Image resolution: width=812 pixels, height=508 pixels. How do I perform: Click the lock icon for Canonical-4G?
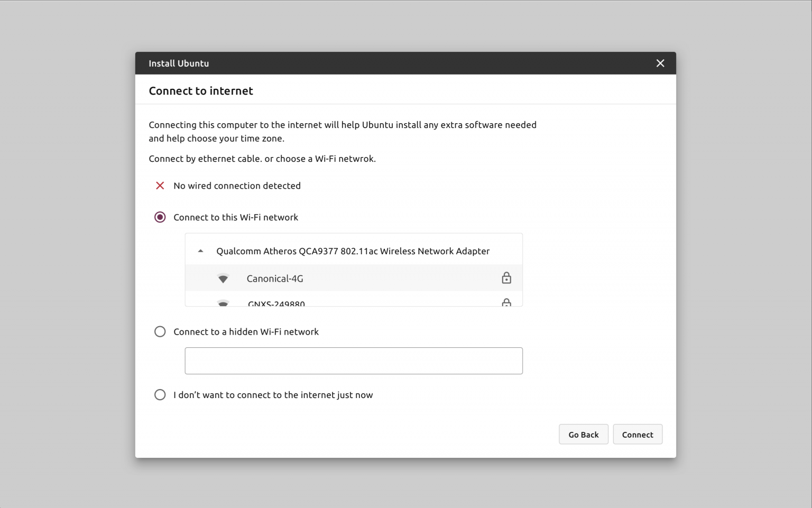pyautogui.click(x=506, y=278)
